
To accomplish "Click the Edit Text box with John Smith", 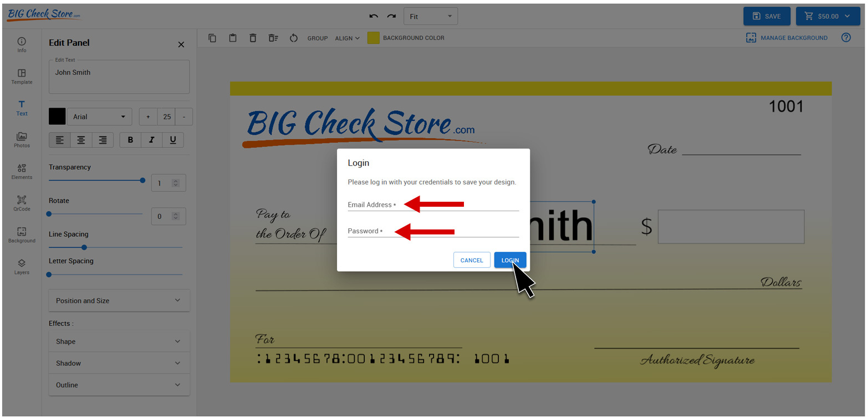I will (x=119, y=76).
